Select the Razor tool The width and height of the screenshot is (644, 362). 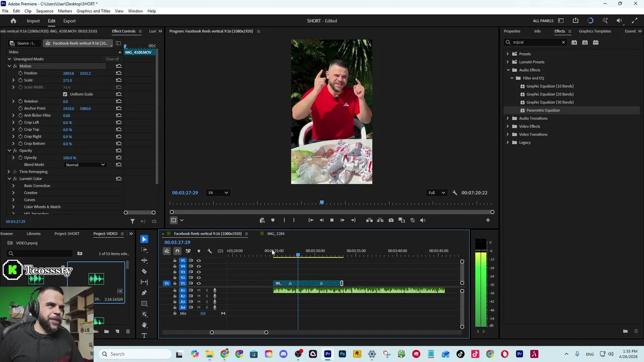(144, 271)
